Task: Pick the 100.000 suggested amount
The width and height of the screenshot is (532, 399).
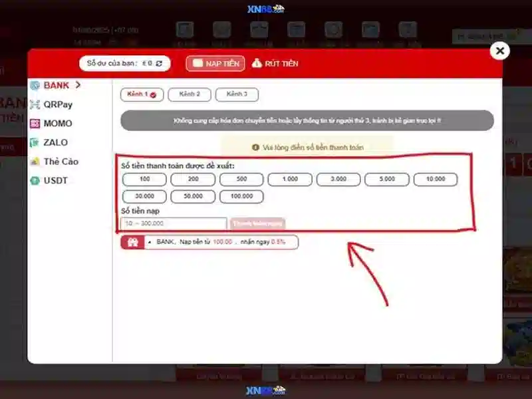Action: (x=241, y=196)
